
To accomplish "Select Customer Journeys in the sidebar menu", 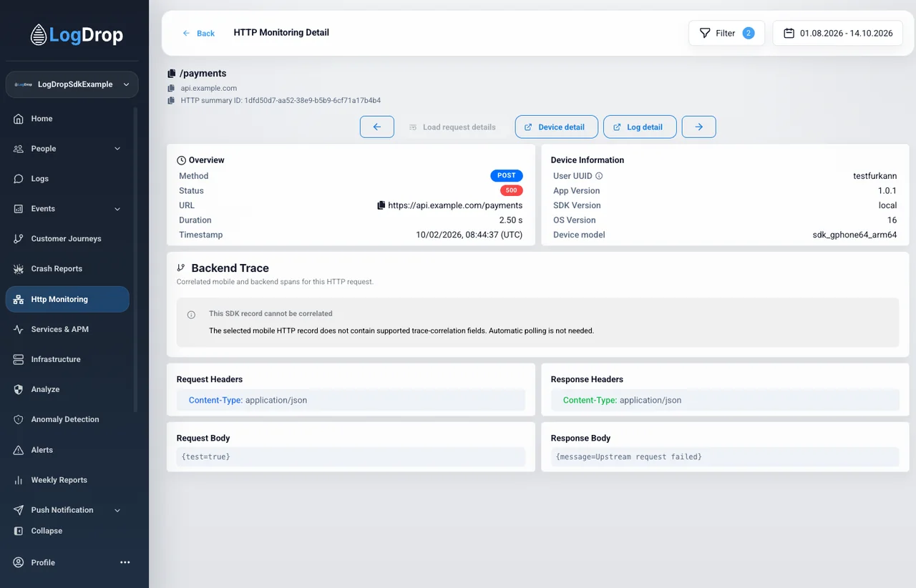I will coord(67,239).
